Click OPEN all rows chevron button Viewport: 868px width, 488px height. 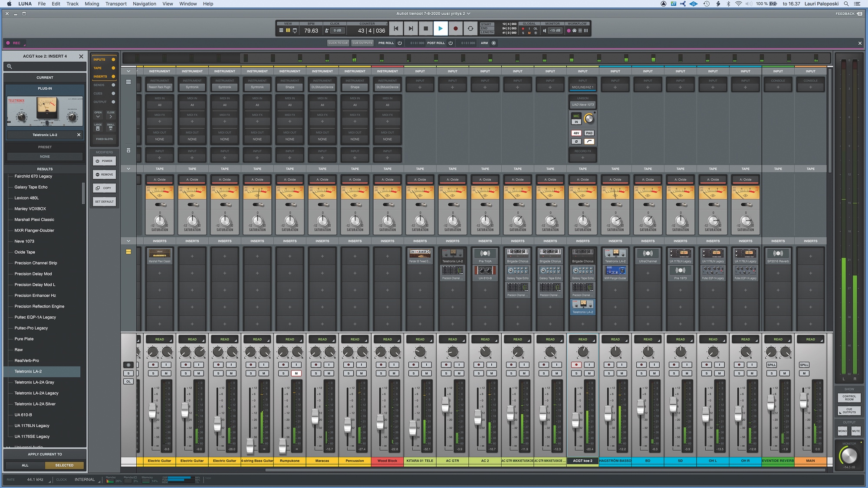click(x=98, y=115)
